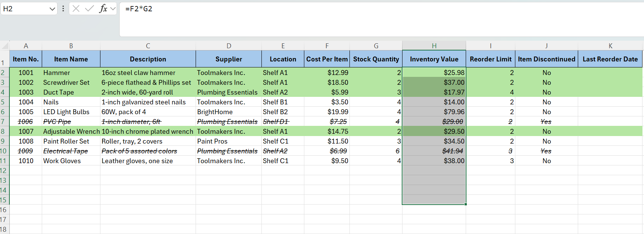644x234 pixels.
Task: Open the chevron dropdown next to fx
Action: pyautogui.click(x=113, y=9)
